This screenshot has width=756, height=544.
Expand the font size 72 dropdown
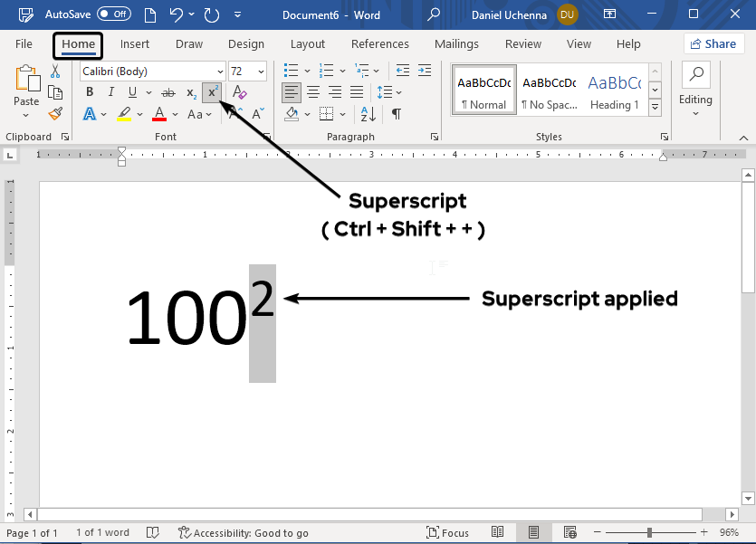coord(262,72)
